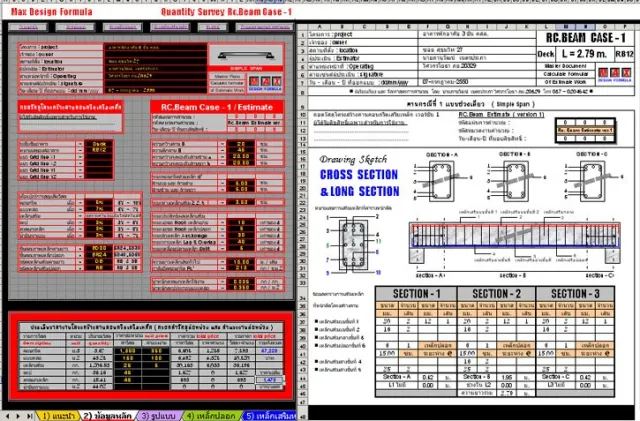Jump to last sheet tab arrow
Viewport: 640px width, 421px height.
29,416
